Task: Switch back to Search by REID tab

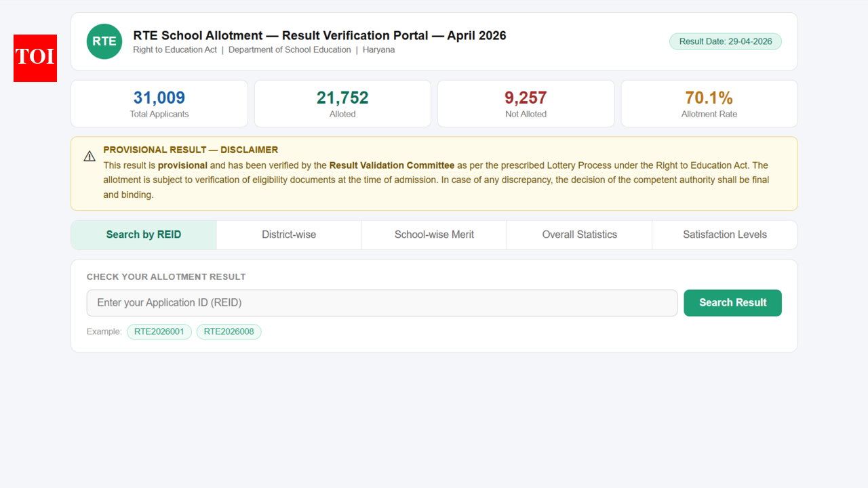Action: 144,235
